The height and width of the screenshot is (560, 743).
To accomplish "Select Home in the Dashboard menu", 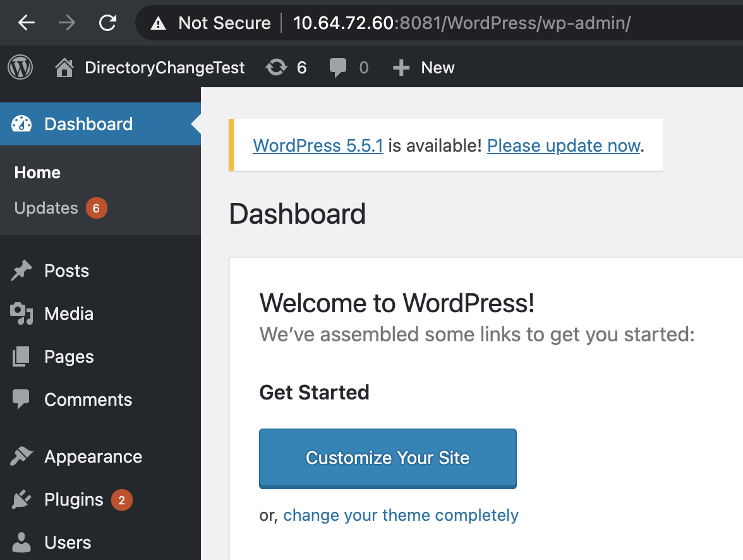I will [x=37, y=172].
